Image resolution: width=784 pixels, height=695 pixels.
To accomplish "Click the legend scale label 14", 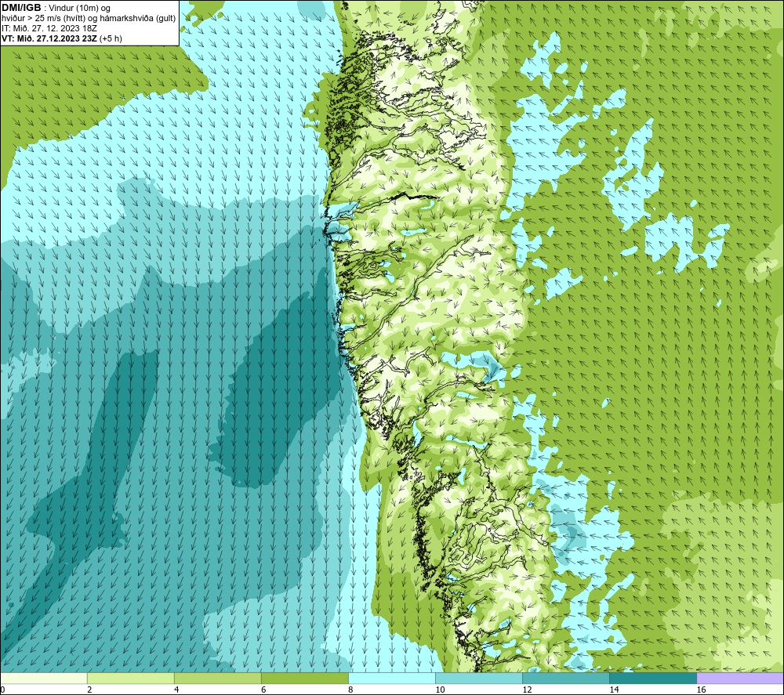I will tap(614, 690).
